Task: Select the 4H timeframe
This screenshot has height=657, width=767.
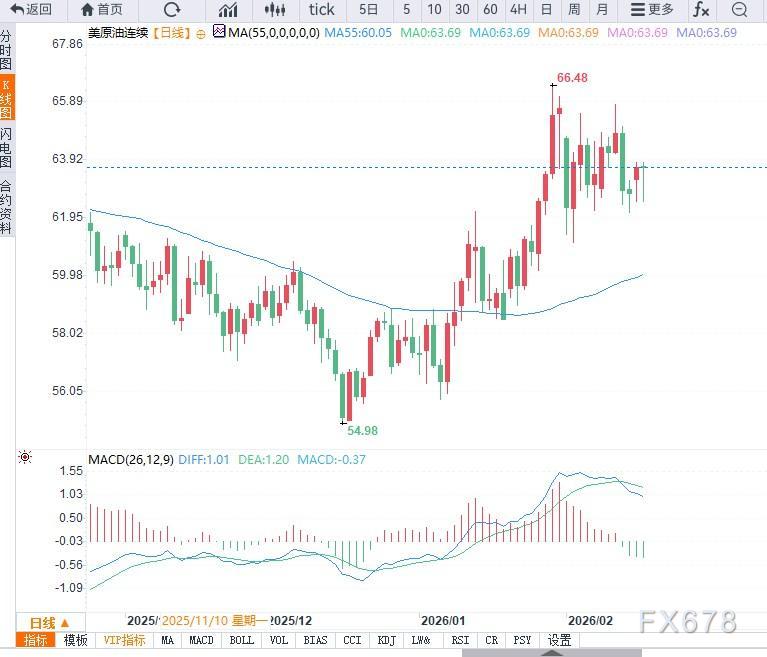Action: point(518,10)
